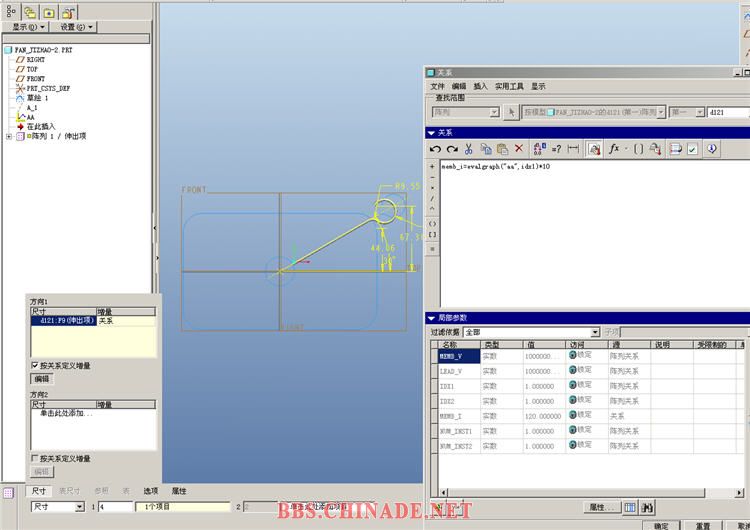This screenshot has height=530, width=750.
Task: Click into the relations text editor area
Action: [595, 234]
